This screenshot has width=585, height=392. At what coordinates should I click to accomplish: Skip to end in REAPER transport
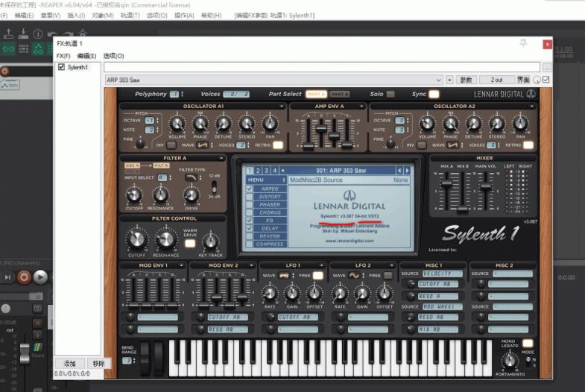point(7,277)
